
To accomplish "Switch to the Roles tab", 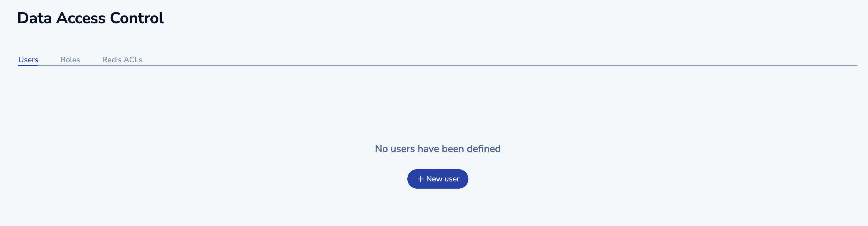I will (70, 60).
